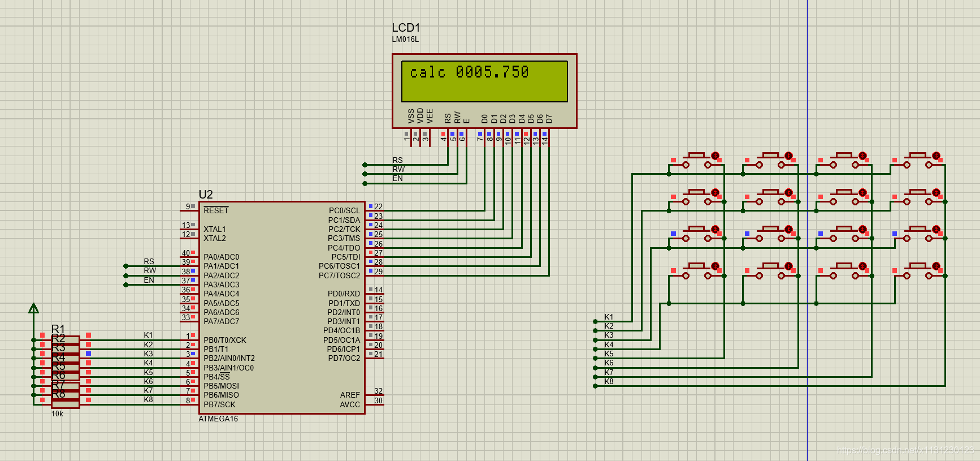980x461 pixels.
Task: Toggle latch circle on top-left keypad button
Action: pos(715,156)
